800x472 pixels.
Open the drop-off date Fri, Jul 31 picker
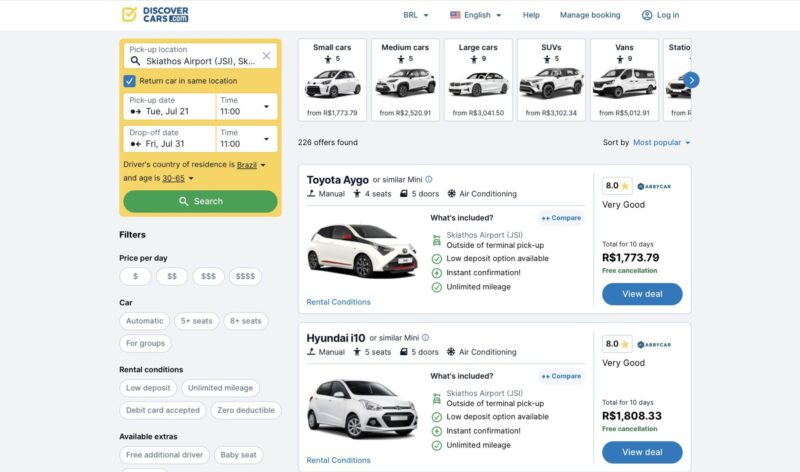(169, 139)
